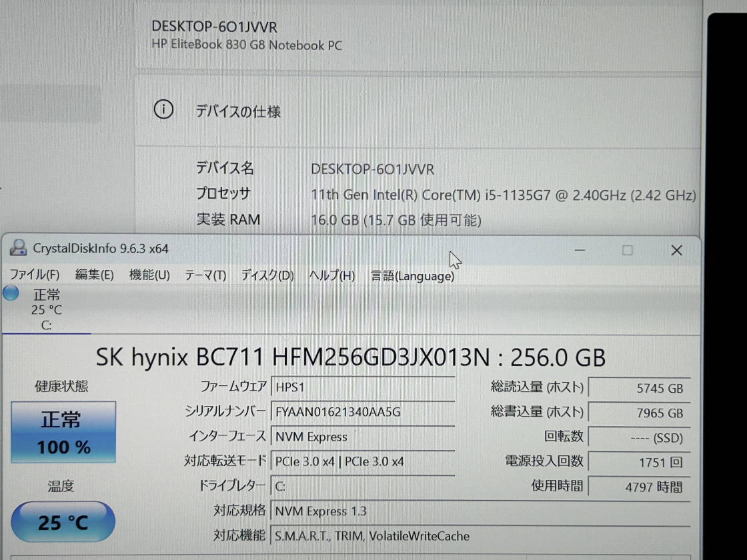
Task: Click the blue disk status circle icon
Action: pos(11,293)
